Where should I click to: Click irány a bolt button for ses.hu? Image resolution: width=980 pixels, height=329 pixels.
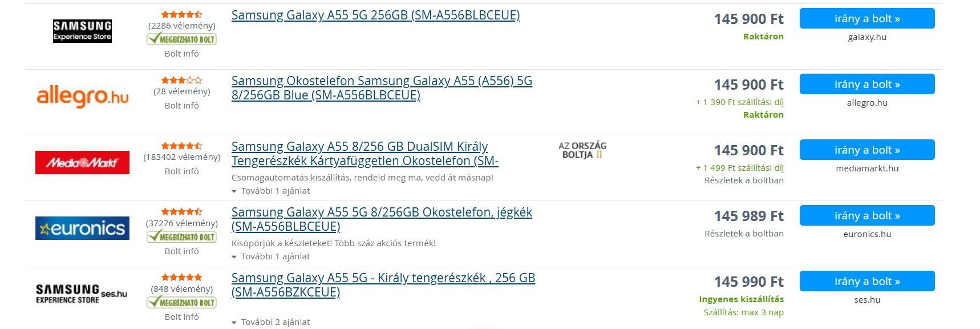(867, 281)
